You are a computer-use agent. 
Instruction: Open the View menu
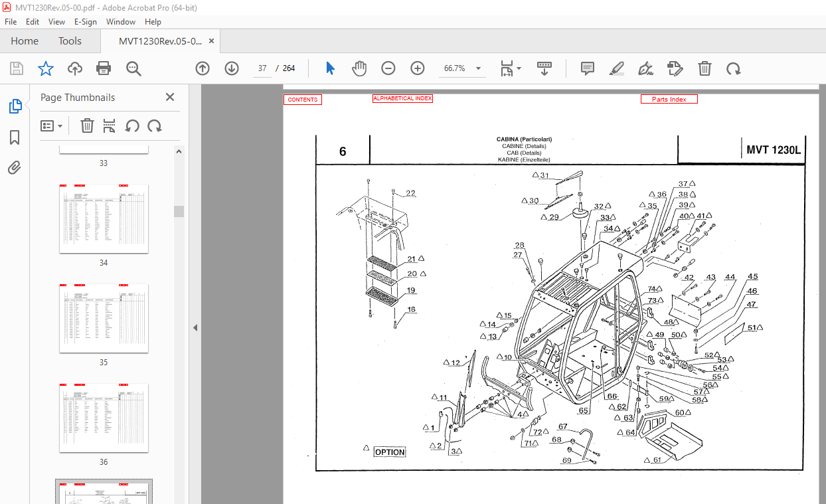click(56, 22)
